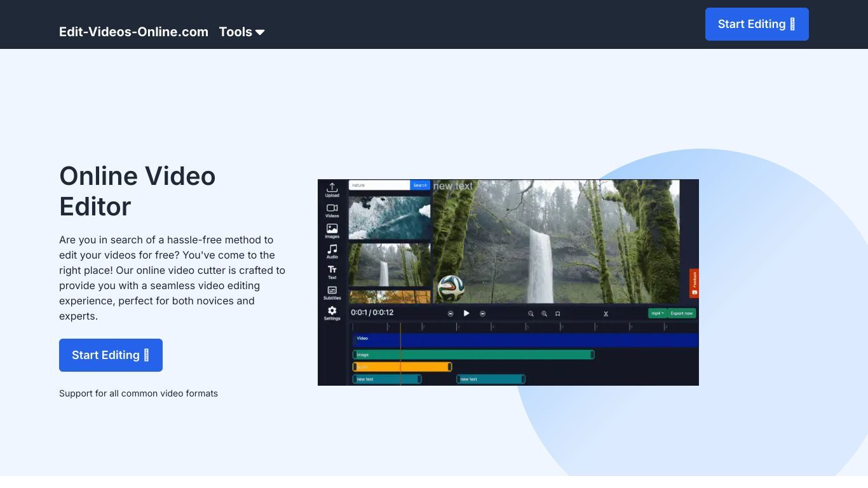868x488 pixels.
Task: Click the scissors cut icon
Action: click(606, 313)
